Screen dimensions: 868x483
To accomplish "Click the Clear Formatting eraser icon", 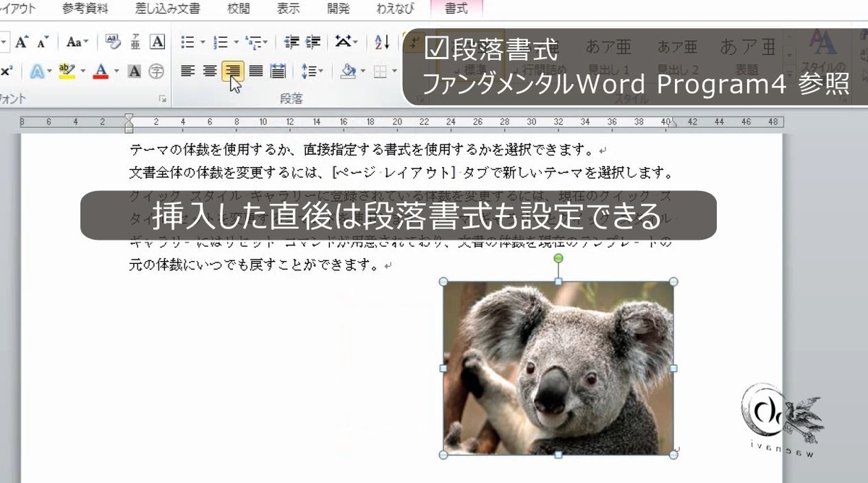I will (x=113, y=42).
